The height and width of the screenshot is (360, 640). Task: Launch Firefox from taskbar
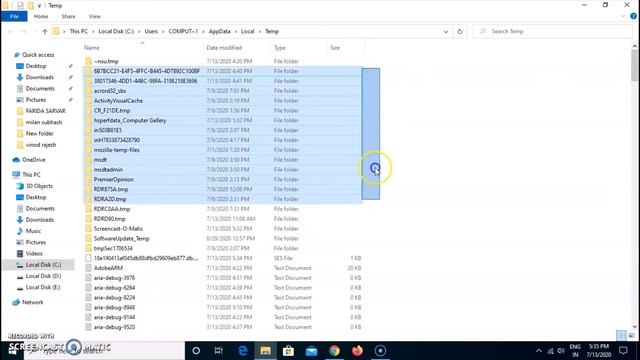click(357, 351)
